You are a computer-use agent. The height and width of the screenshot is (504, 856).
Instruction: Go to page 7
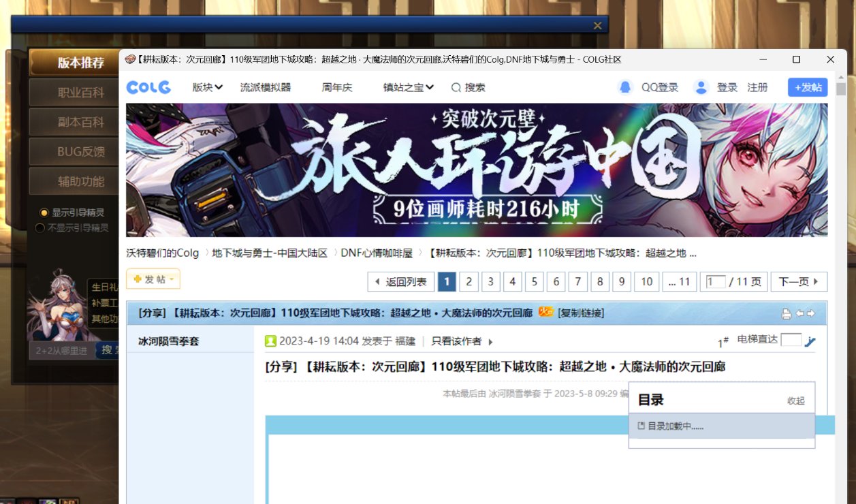coord(577,282)
